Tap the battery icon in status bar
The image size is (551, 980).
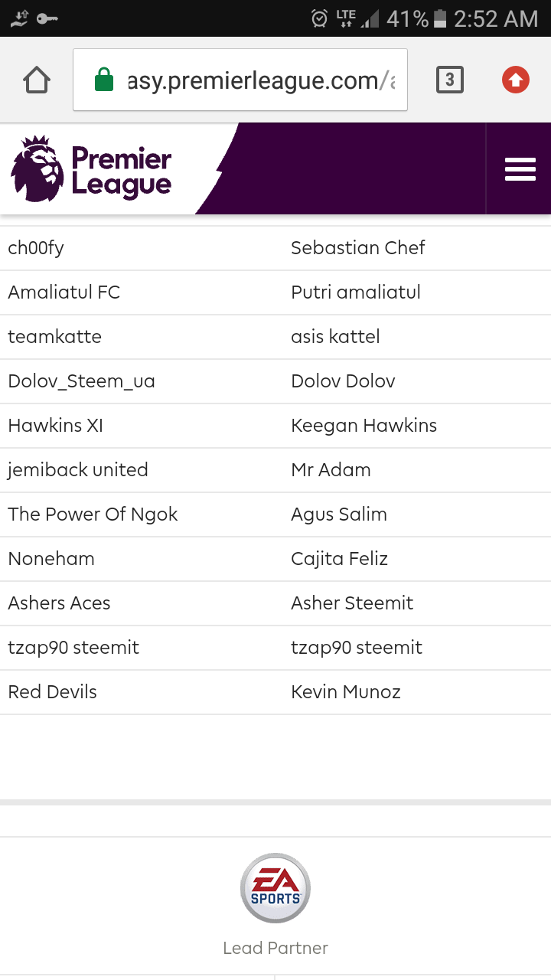(439, 18)
